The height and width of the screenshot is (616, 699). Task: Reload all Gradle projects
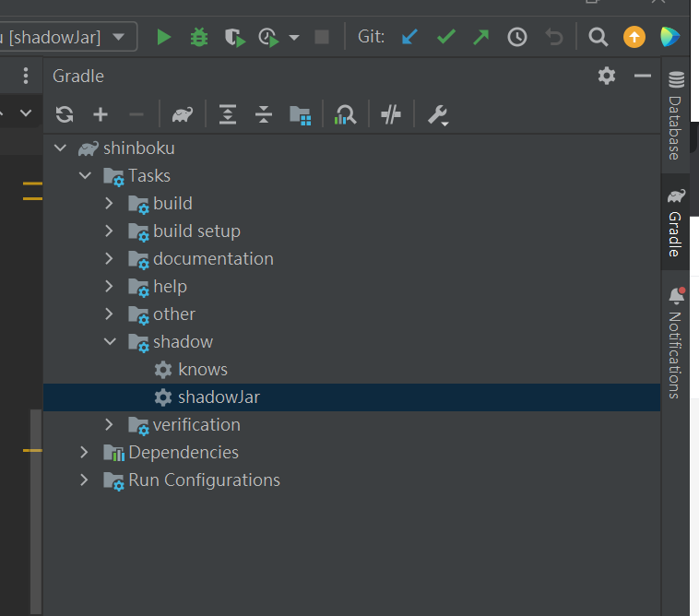[65, 114]
